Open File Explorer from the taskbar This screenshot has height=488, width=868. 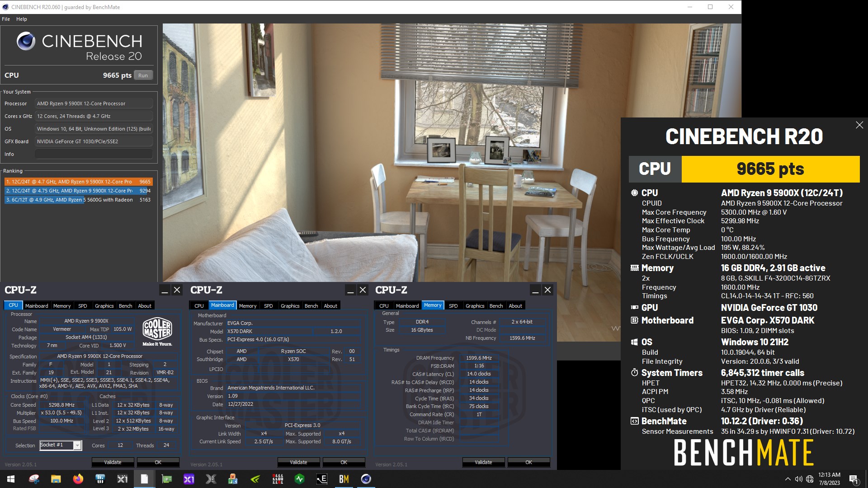[x=56, y=479]
